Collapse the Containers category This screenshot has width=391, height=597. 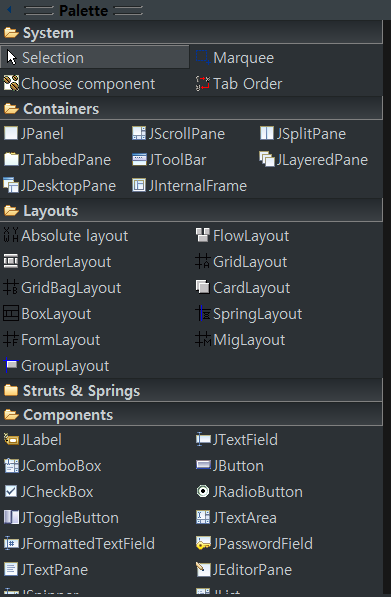(x=191, y=109)
